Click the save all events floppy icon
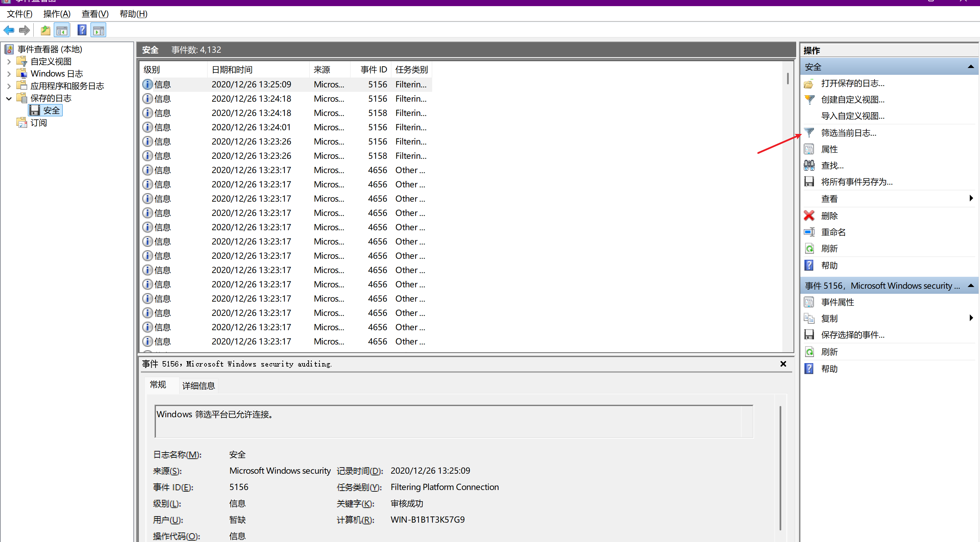The width and height of the screenshot is (980, 542). click(809, 182)
